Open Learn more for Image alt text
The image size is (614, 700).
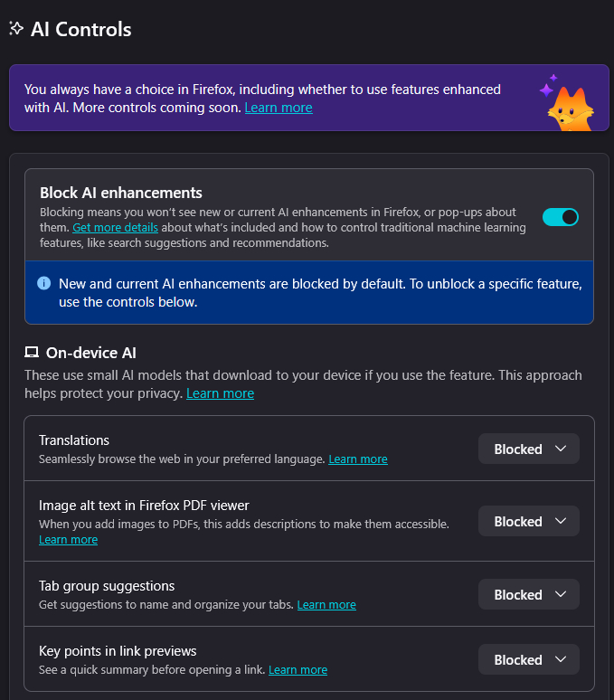click(68, 540)
